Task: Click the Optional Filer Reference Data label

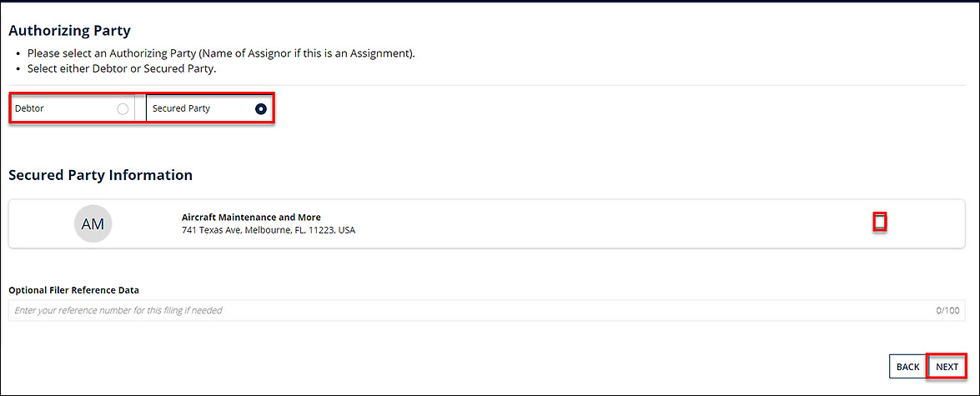Action: (x=73, y=290)
